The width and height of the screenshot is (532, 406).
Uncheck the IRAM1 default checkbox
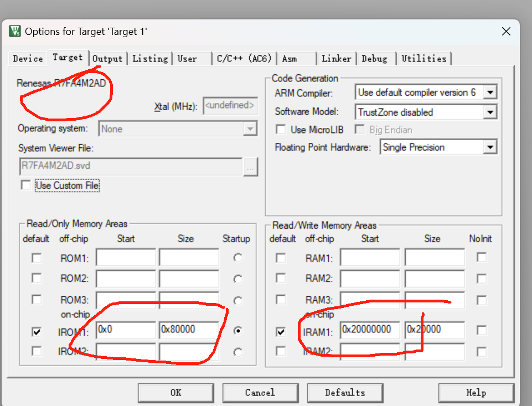(281, 331)
